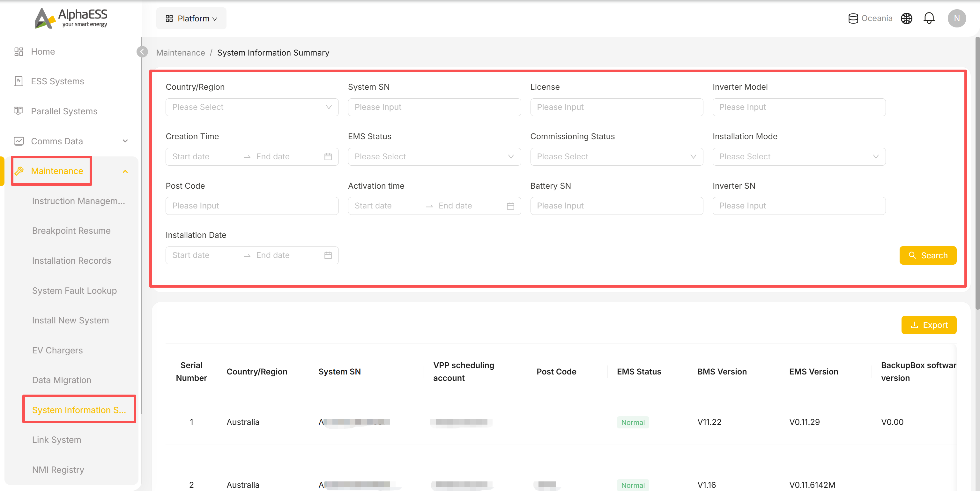Open NMI Registry page
980x491 pixels.
58,470
